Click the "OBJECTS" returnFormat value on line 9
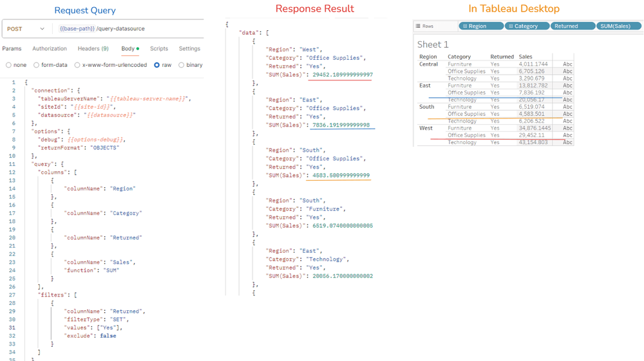The width and height of the screenshot is (644, 361). point(105,148)
